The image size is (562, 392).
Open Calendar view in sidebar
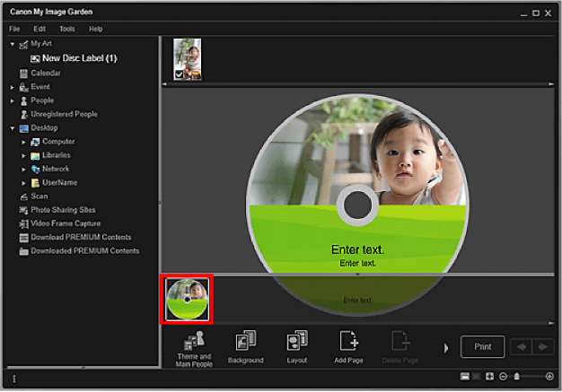[x=45, y=73]
